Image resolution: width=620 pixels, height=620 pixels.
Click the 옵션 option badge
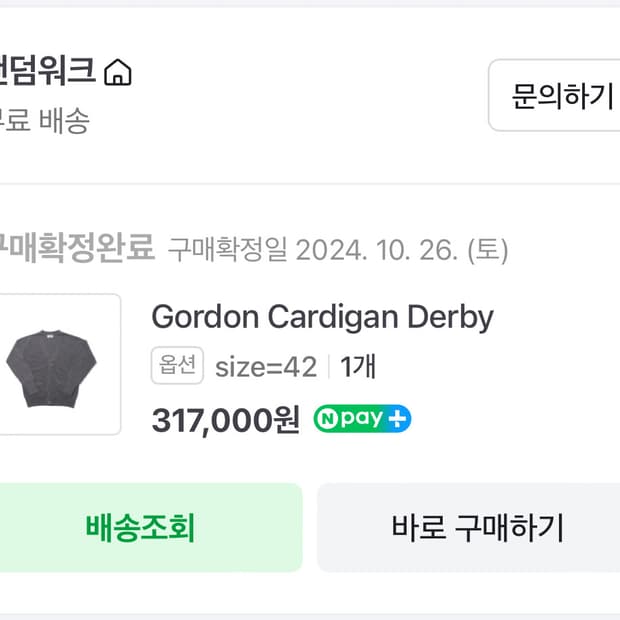coord(178,366)
